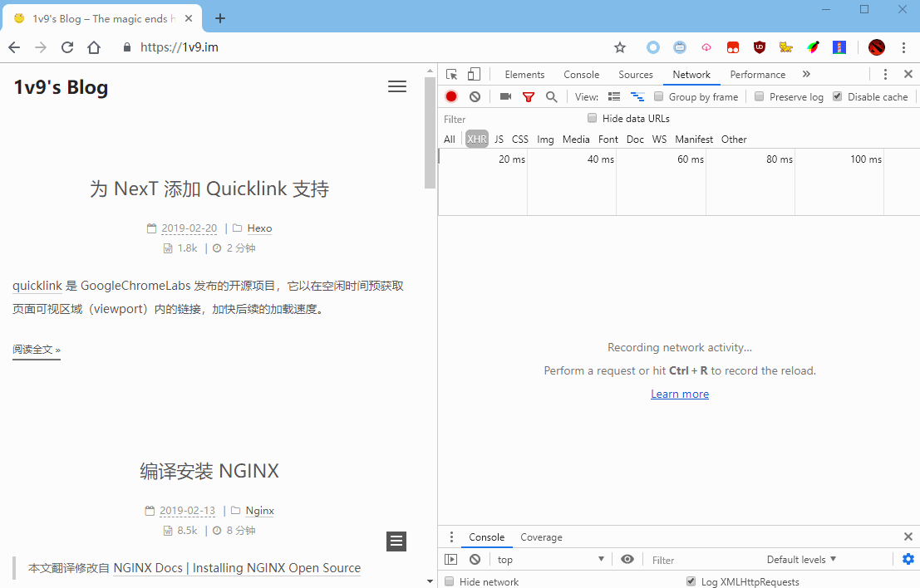Filter requests by Doc type

635,140
